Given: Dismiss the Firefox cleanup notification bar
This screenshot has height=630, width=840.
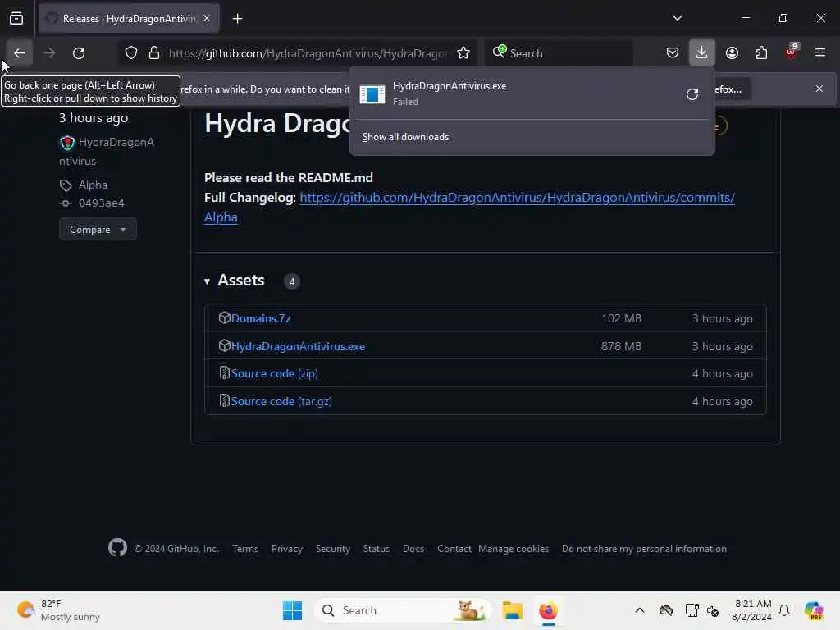Looking at the screenshot, I should [x=819, y=89].
